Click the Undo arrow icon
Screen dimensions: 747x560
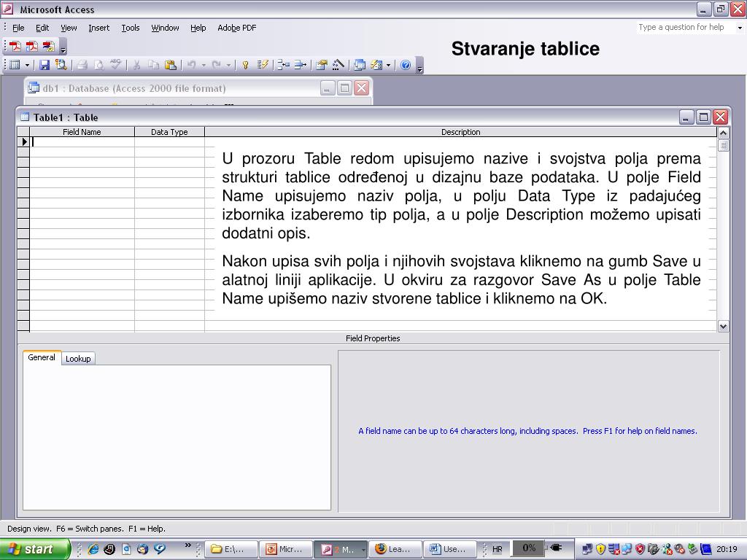pyautogui.click(x=192, y=65)
